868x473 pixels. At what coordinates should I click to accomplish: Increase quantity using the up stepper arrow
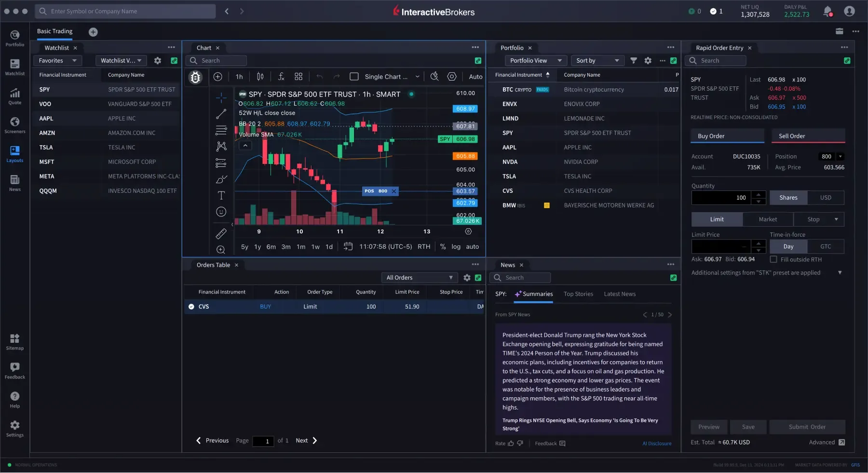pos(759,195)
